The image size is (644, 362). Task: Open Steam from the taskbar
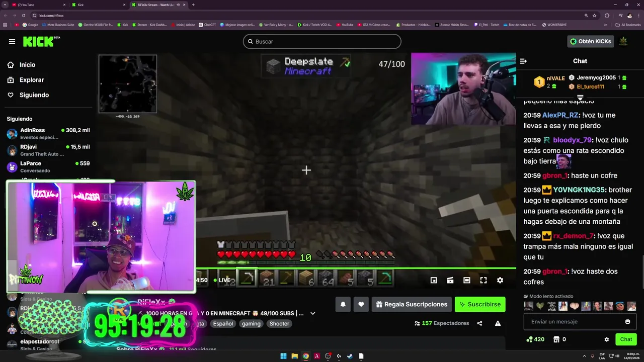[x=350, y=356]
